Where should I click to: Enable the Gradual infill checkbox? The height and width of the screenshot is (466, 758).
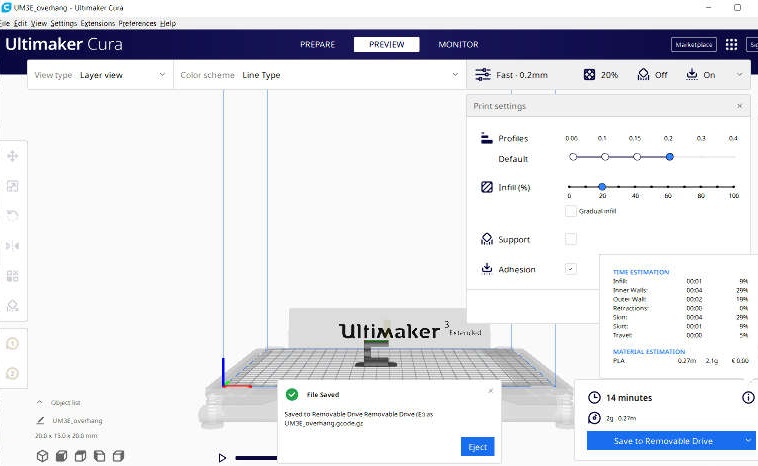click(x=570, y=211)
